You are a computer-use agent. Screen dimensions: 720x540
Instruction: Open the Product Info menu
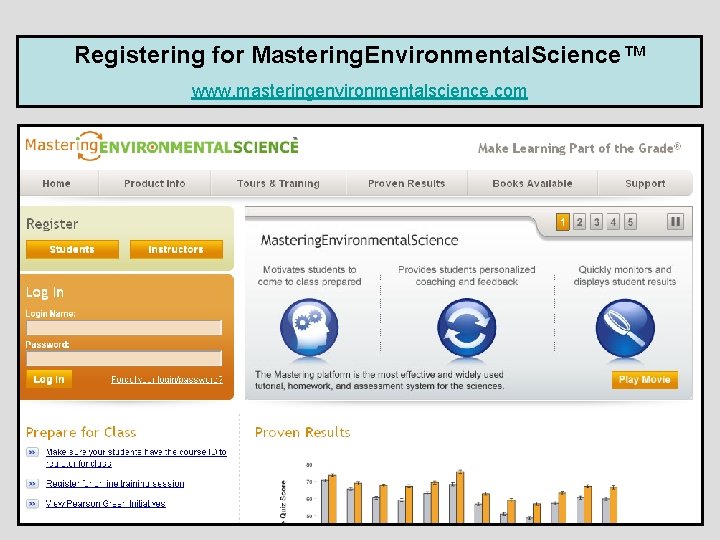[154, 183]
